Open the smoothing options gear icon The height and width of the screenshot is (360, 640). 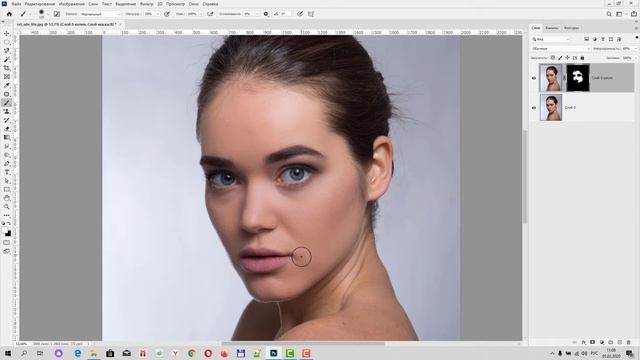266,14
